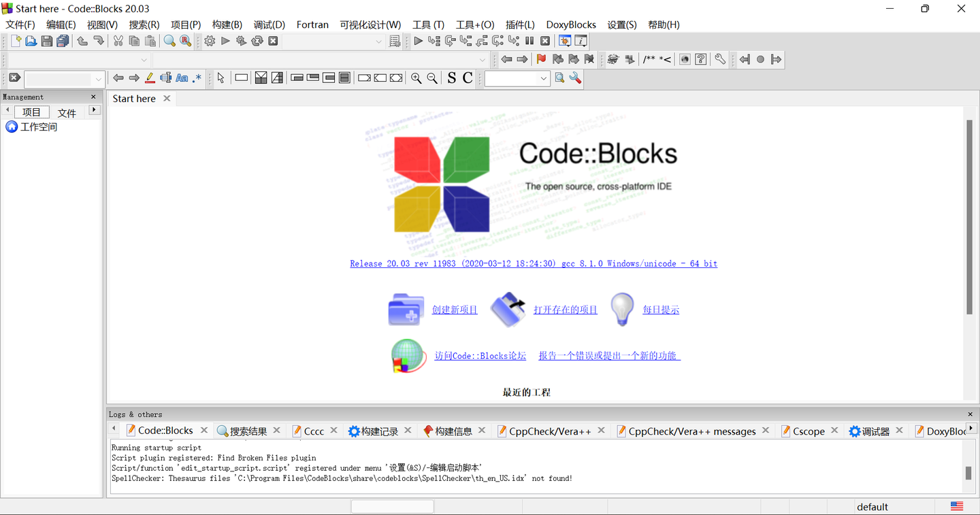980x515 pixels.
Task: Open Find with the magnifier toolbar icon
Action: pyautogui.click(x=169, y=41)
